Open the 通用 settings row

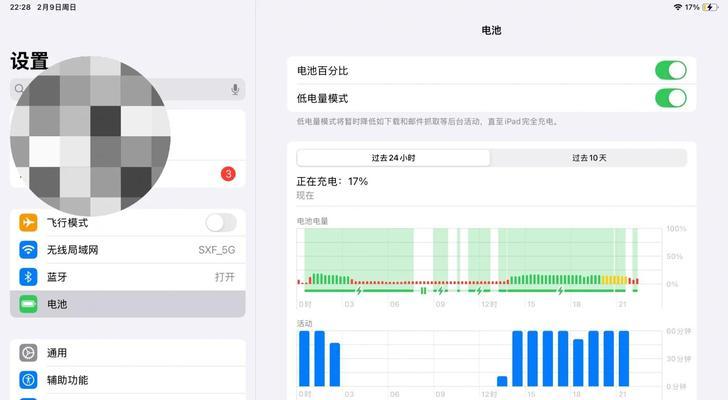[128, 353]
